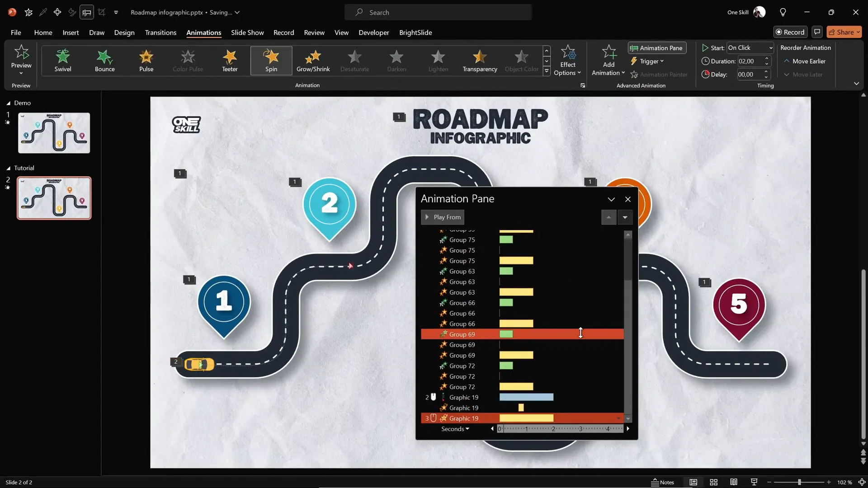
Task: Open the Animation group dialog launcher
Action: pyautogui.click(x=583, y=85)
